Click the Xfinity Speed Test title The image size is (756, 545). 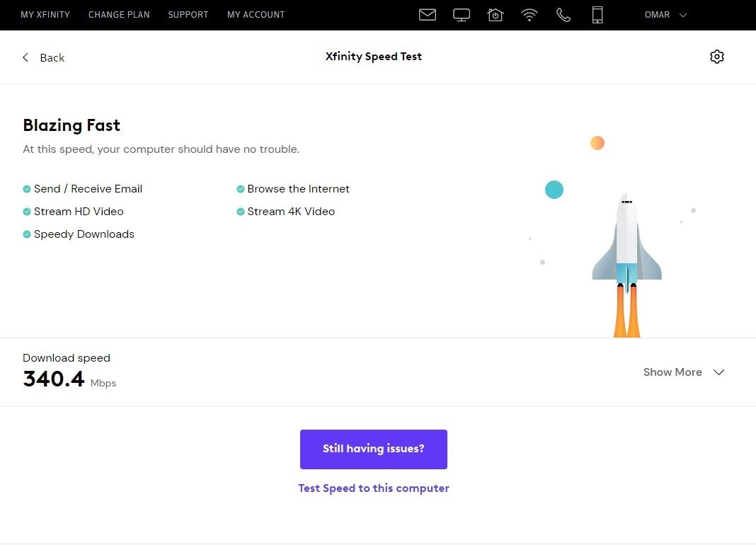[374, 57]
